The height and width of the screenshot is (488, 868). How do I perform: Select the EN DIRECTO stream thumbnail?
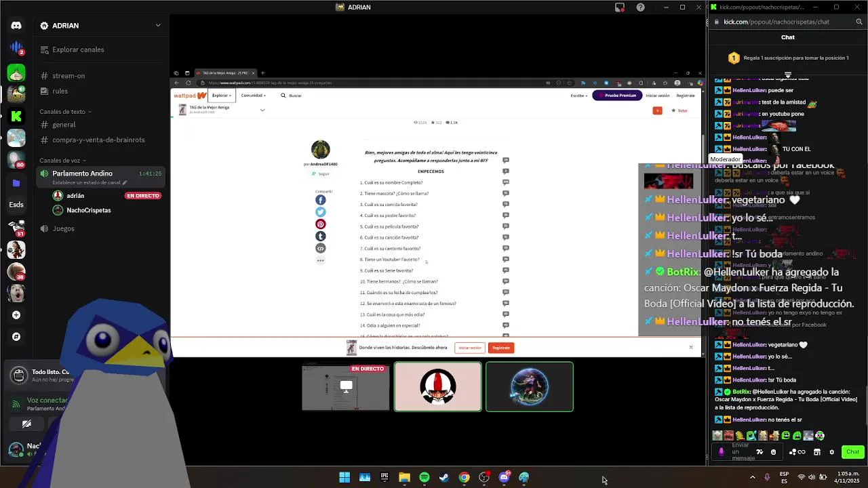tap(346, 386)
